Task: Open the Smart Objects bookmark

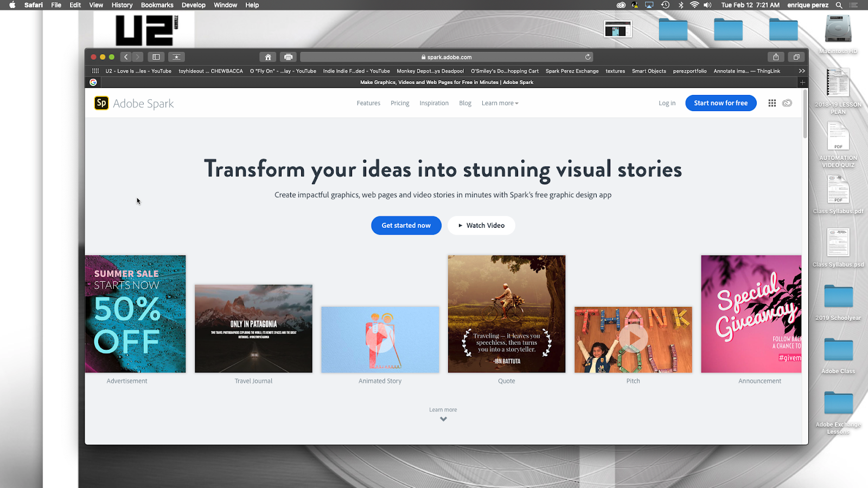Action: point(649,71)
